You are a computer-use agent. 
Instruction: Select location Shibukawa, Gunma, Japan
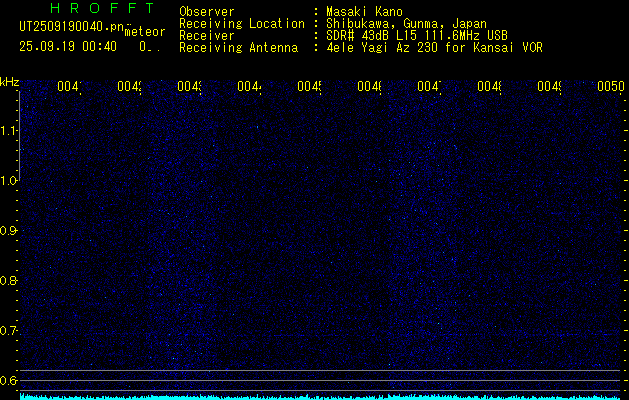406,24
